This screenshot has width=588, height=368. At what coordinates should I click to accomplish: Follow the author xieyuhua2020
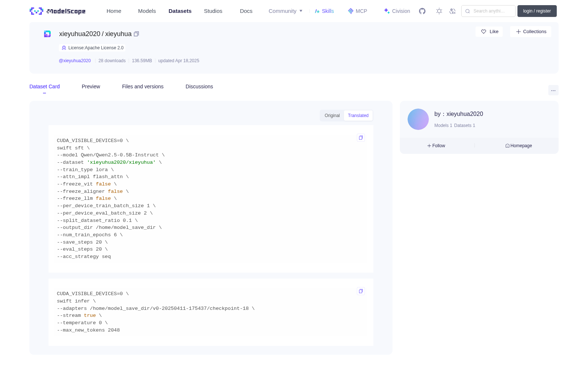pos(436,146)
